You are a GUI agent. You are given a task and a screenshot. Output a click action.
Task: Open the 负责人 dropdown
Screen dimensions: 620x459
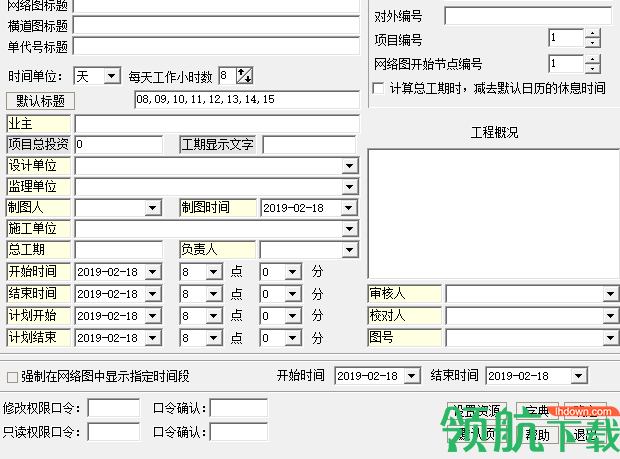coord(350,250)
